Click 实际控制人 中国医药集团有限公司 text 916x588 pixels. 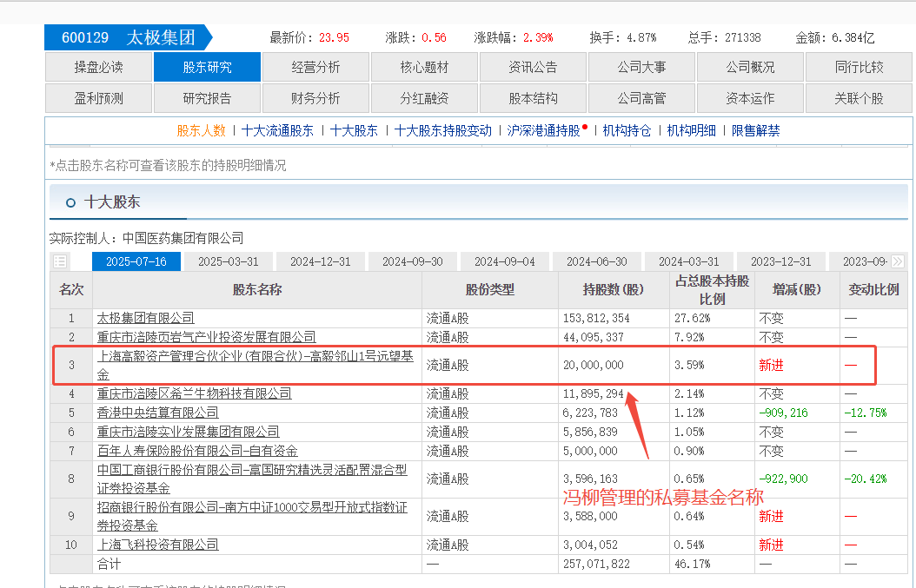coord(146,238)
